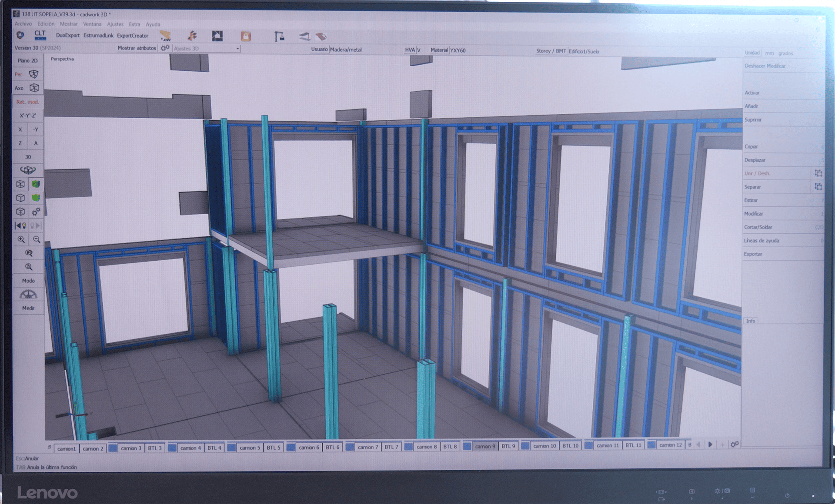This screenshot has height=504, width=835.
Task: Switch to perspective view (Per) icon
Action: (33, 74)
